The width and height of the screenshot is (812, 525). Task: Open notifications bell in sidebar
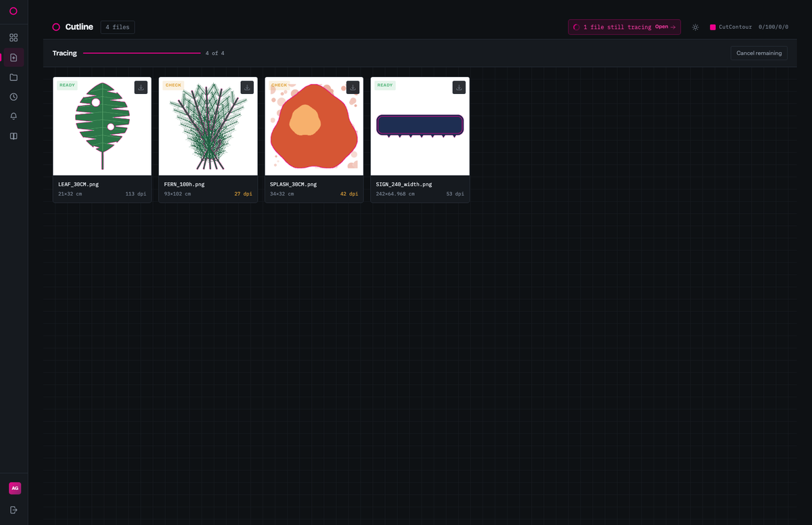pyautogui.click(x=14, y=116)
